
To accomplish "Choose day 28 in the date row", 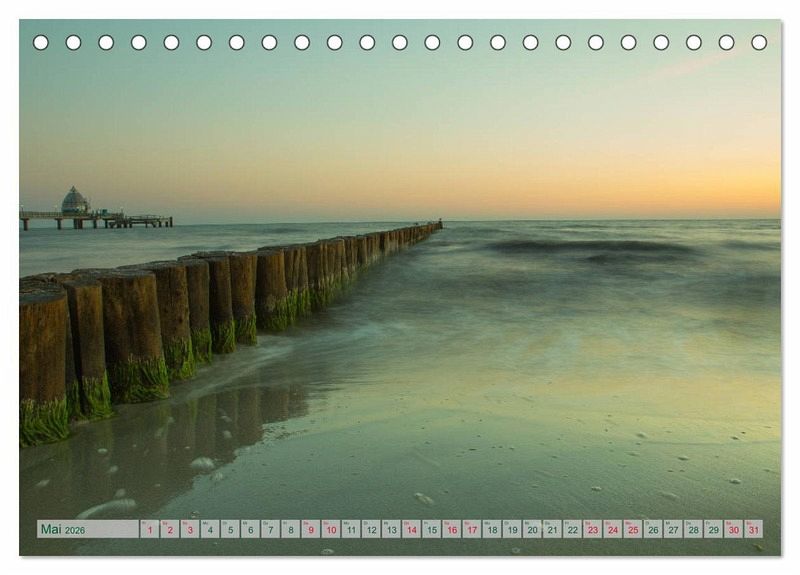I will [x=694, y=529].
